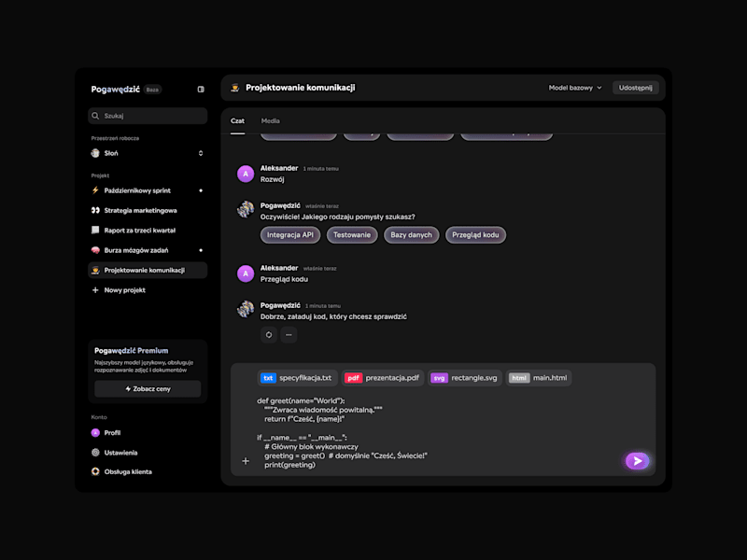
Task: Choose the Testowanie suggestion chip
Action: pos(352,235)
